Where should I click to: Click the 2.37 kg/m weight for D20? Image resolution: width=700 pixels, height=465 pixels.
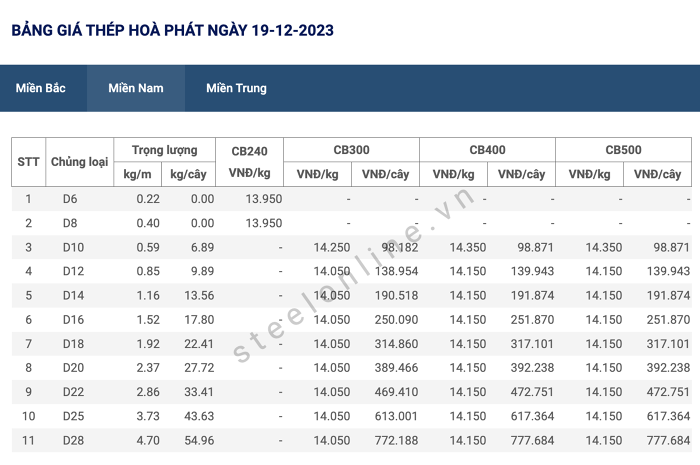pos(148,368)
